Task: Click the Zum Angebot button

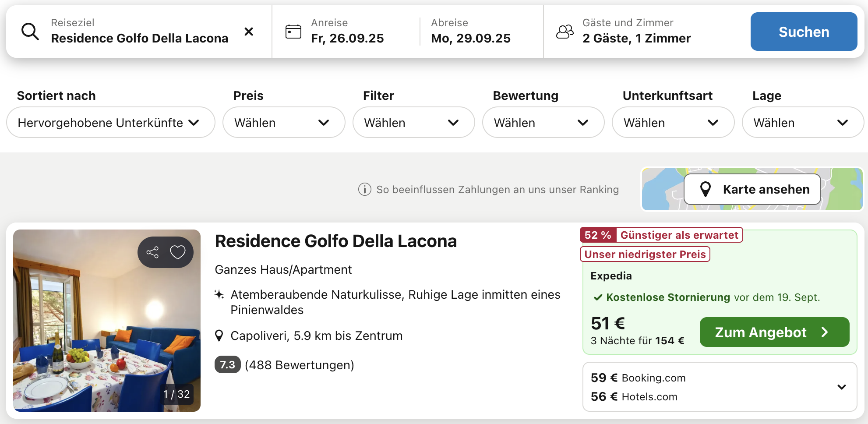Action: tap(775, 332)
